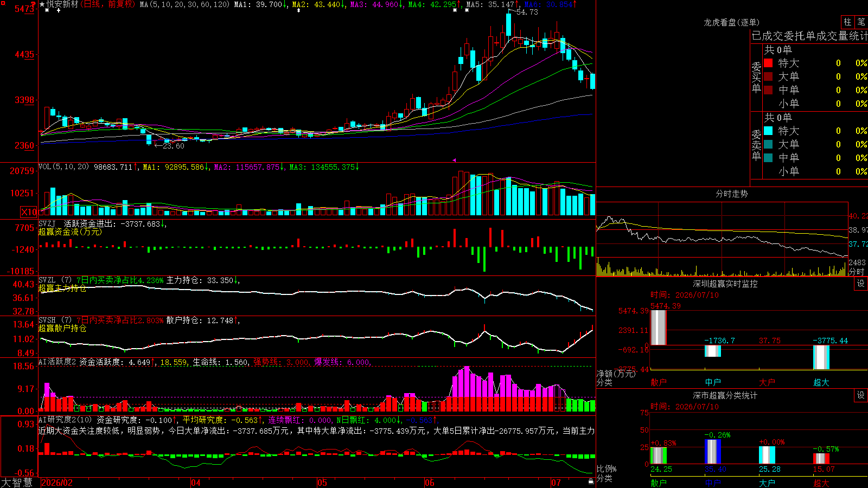Click the 5473 price axis label

click(24, 9)
